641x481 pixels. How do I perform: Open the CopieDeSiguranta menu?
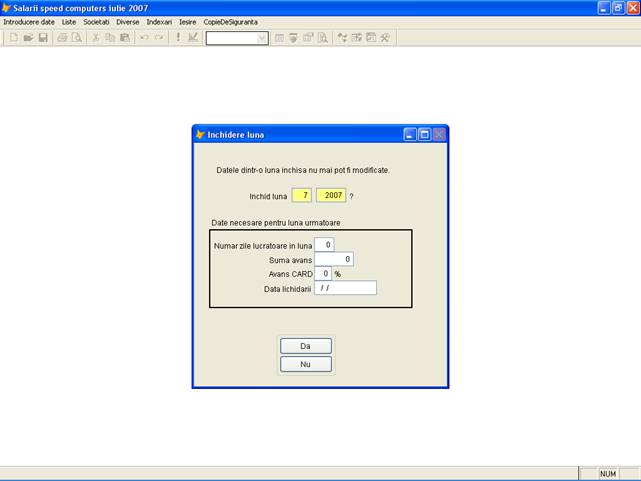tap(231, 22)
